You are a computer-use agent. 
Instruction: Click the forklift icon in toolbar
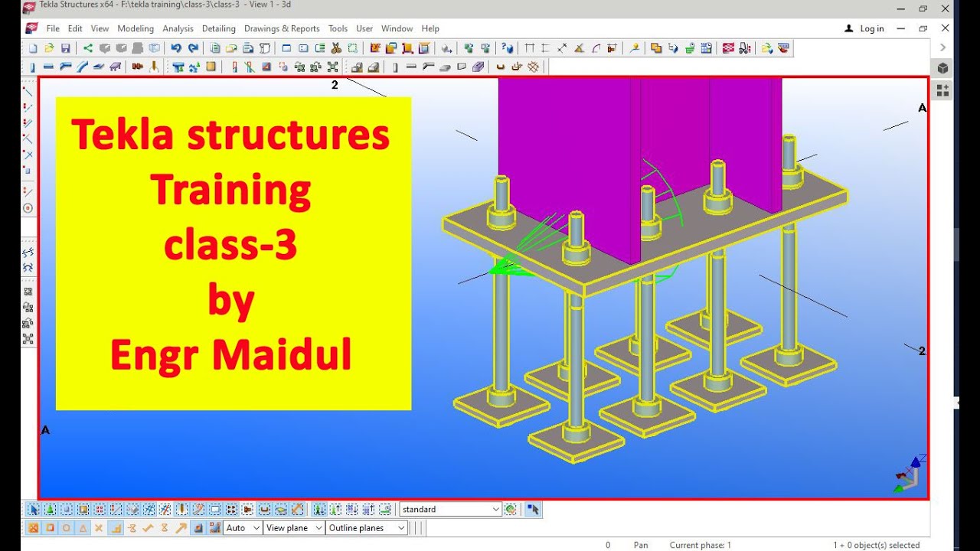pos(744,48)
